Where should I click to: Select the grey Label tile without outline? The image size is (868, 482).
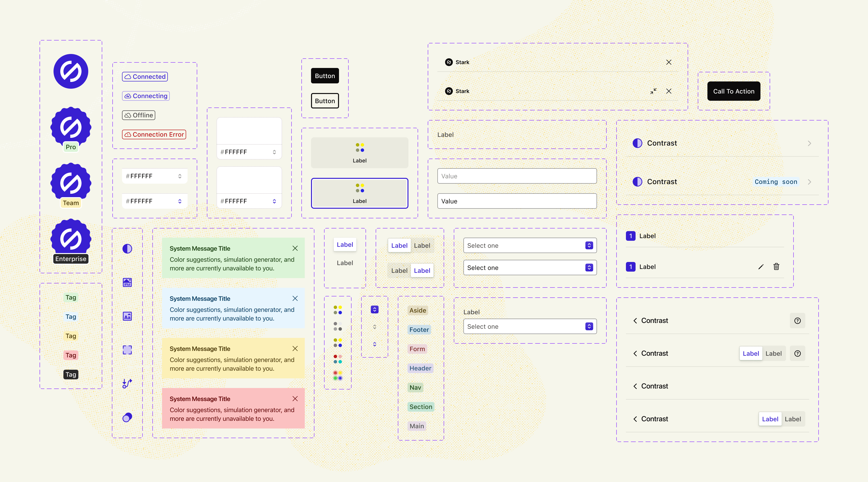click(359, 153)
